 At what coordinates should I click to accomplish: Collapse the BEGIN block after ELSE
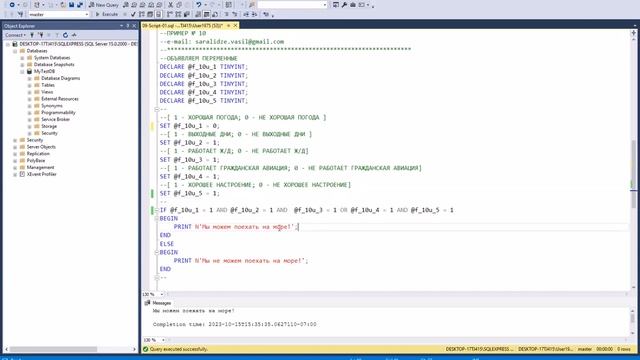[x=156, y=252]
